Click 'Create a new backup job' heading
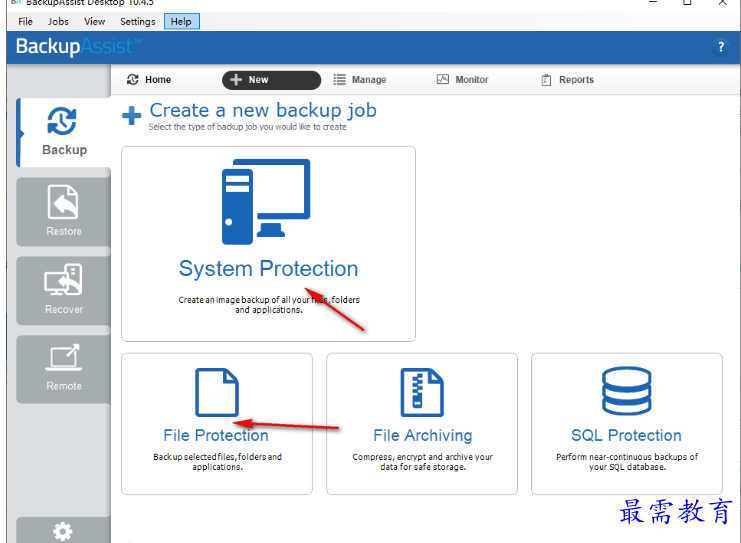This screenshot has width=741, height=543. coord(263,110)
